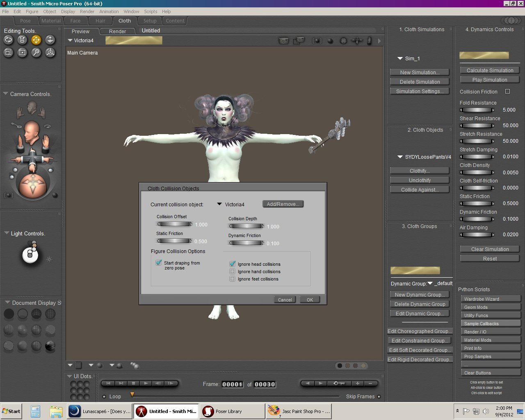
Task: Adjust the Collision Offset slider dial
Action: [x=174, y=224]
